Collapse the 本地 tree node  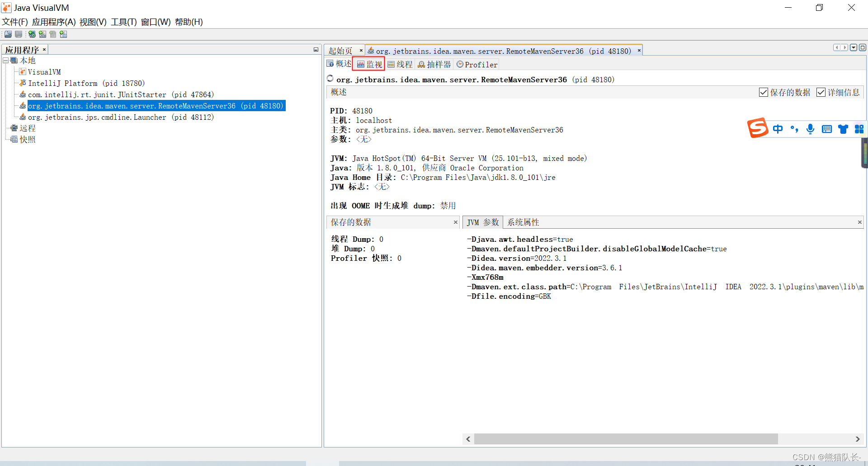(5, 61)
